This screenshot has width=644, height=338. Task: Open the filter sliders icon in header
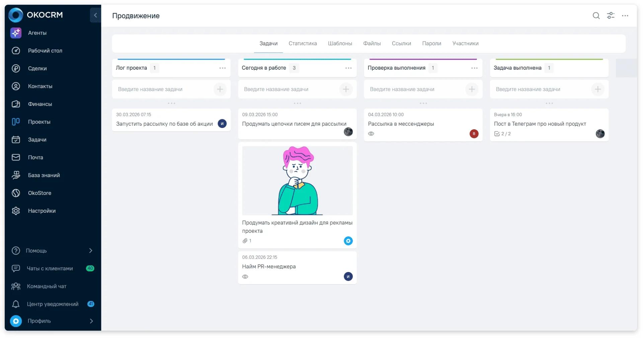tap(611, 16)
